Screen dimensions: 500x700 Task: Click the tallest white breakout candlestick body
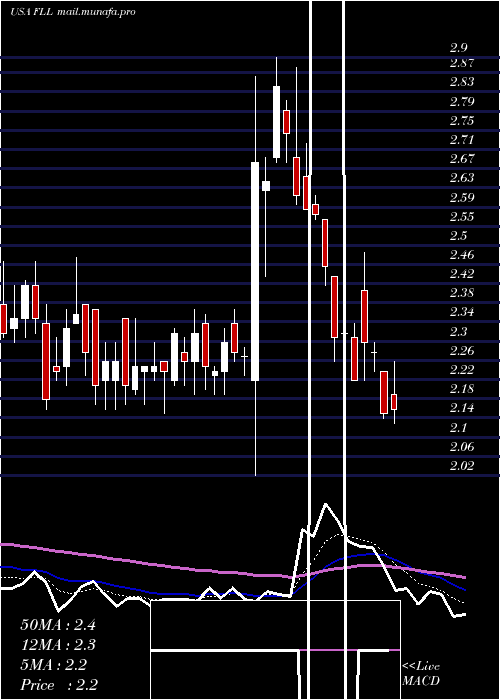pyautogui.click(x=255, y=271)
